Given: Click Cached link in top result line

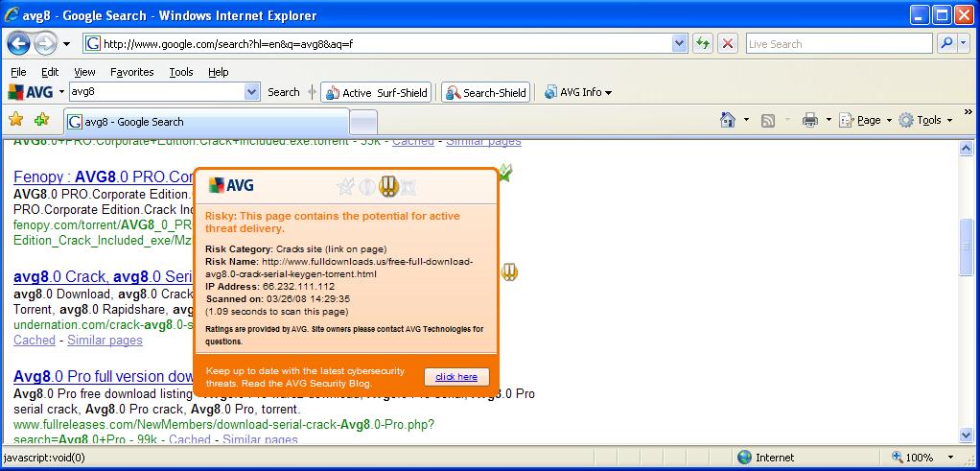Looking at the screenshot, I should tap(413, 142).
